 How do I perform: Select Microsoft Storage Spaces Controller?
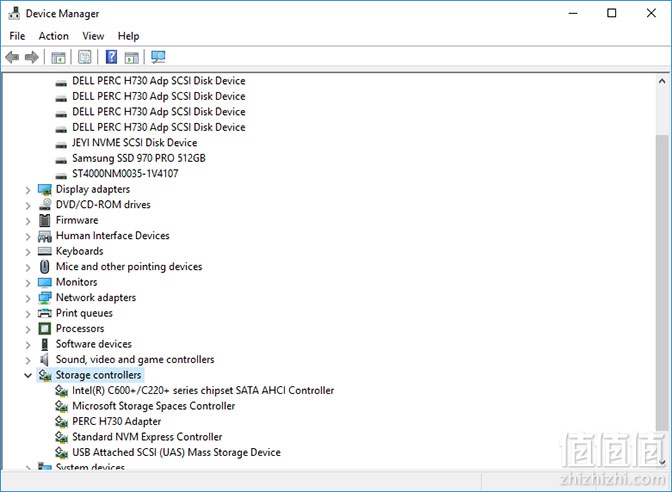(153, 406)
